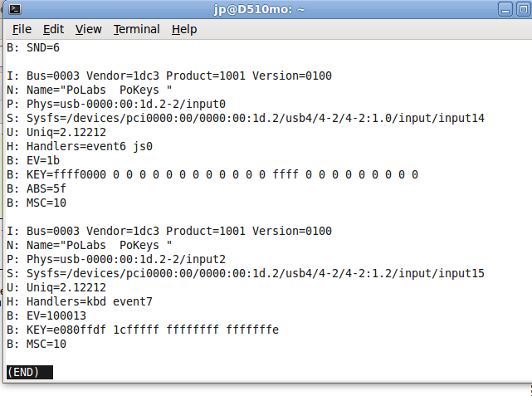This screenshot has width=532, height=396.
Task: Click the 'Handlers=event6 js0' line
Action: click(80, 147)
